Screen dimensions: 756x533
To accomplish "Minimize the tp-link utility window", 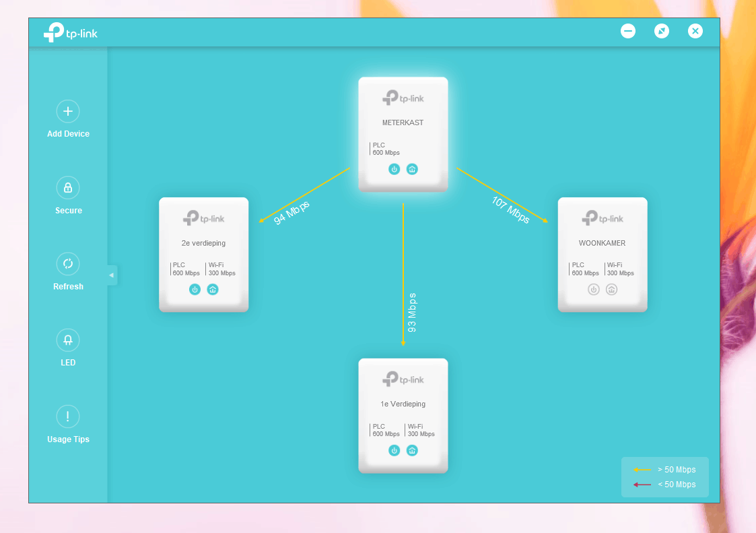I will click(x=627, y=32).
